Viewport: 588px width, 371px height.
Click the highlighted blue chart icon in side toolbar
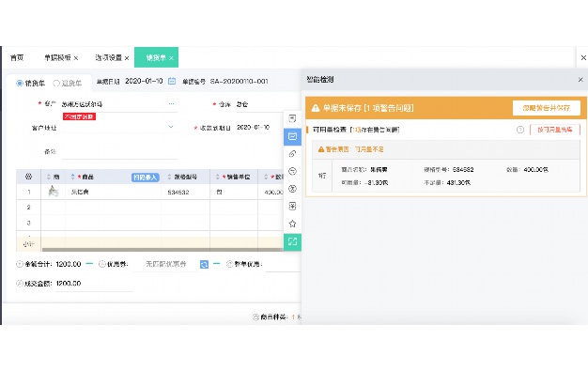click(292, 136)
